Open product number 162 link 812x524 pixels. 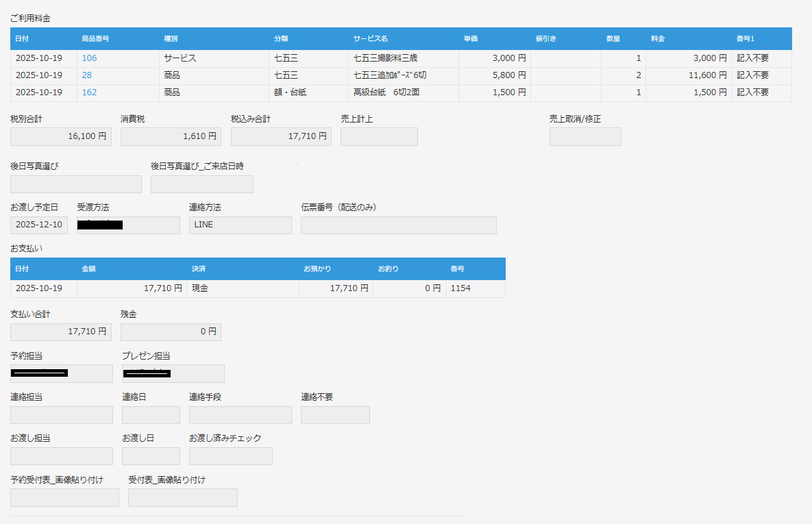pos(89,92)
